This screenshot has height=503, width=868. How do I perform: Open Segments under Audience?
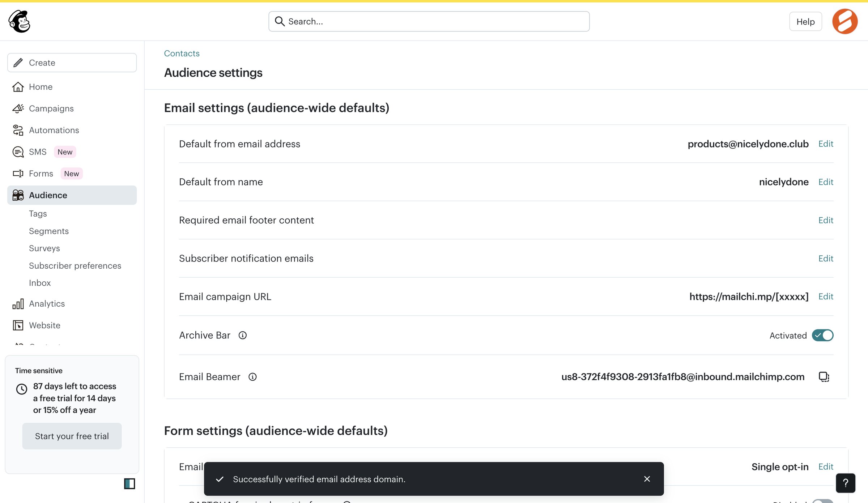[49, 231]
